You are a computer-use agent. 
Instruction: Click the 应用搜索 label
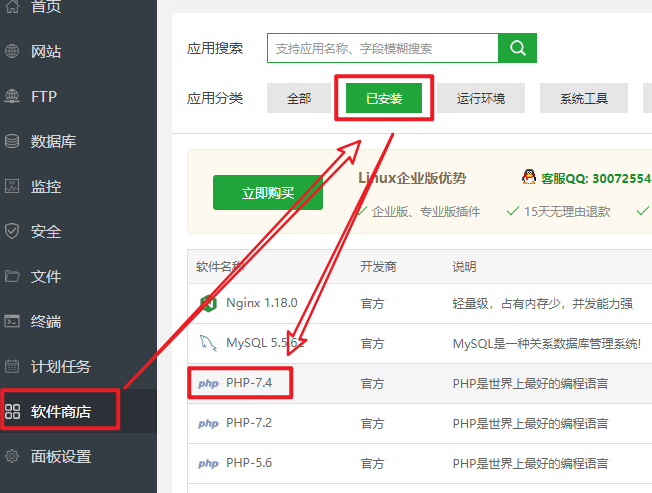tap(215, 48)
